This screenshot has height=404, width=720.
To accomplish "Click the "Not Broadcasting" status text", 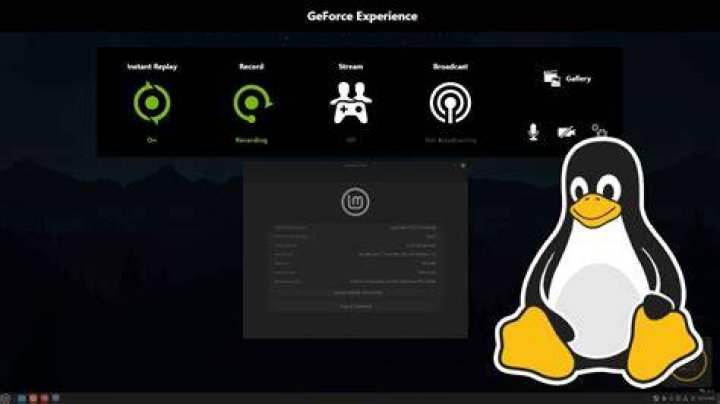I will point(450,140).
